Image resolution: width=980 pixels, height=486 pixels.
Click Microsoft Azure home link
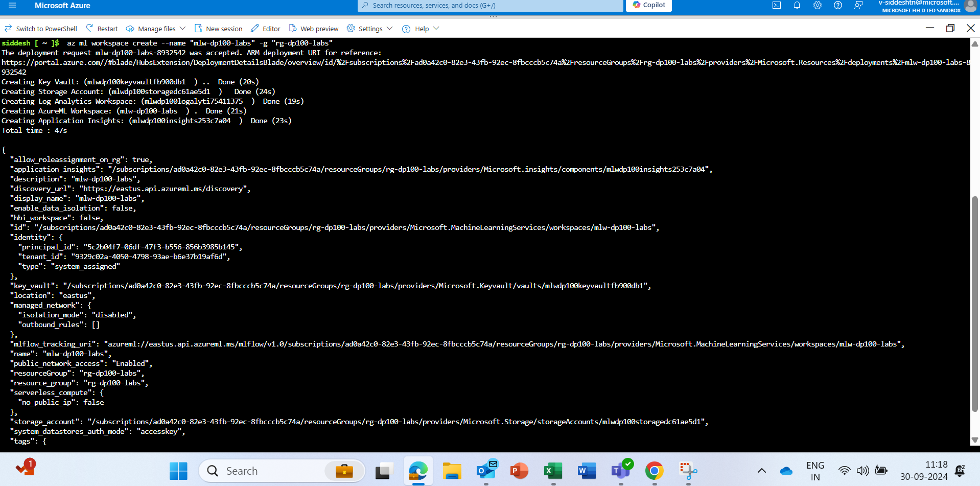point(62,5)
